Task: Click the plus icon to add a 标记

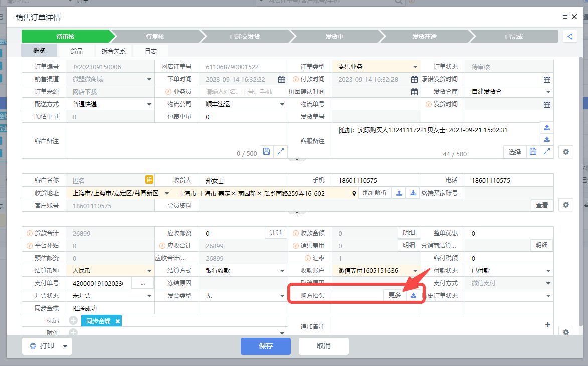Action: pyautogui.click(x=73, y=321)
